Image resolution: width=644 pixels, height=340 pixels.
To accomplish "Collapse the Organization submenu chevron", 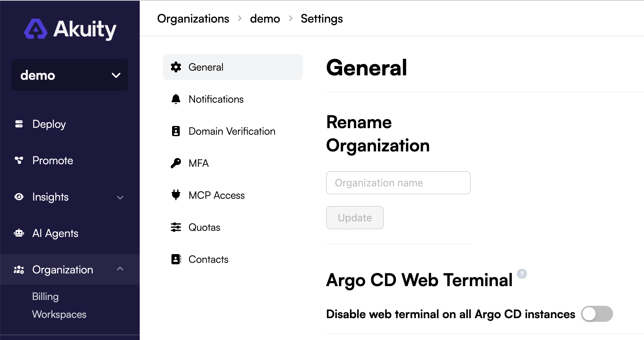I will click(x=120, y=269).
